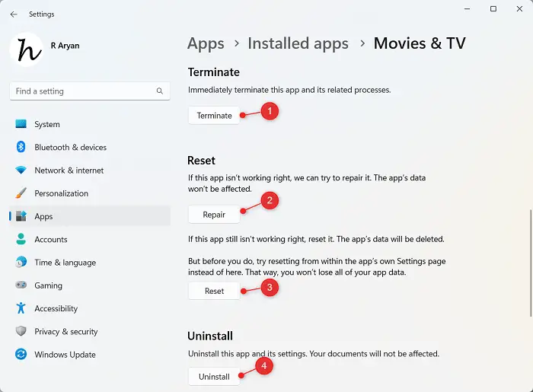This screenshot has height=392, width=533.
Task: Click the Windows Update sync icon
Action: click(x=21, y=355)
